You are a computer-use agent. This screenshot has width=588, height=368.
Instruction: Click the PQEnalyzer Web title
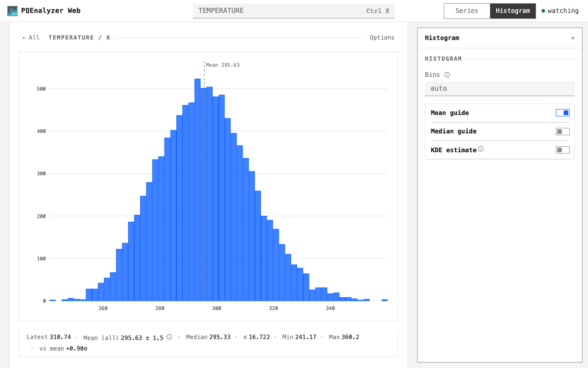pos(51,11)
